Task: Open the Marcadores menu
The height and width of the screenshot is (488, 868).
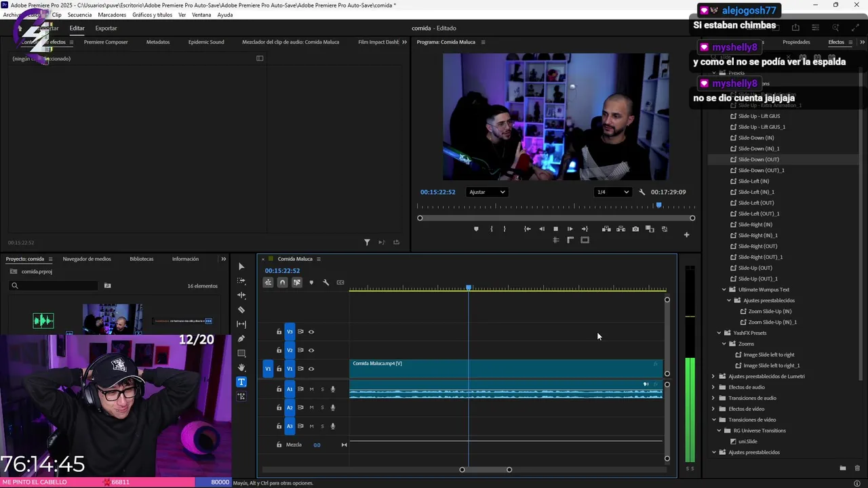Action: [x=112, y=15]
